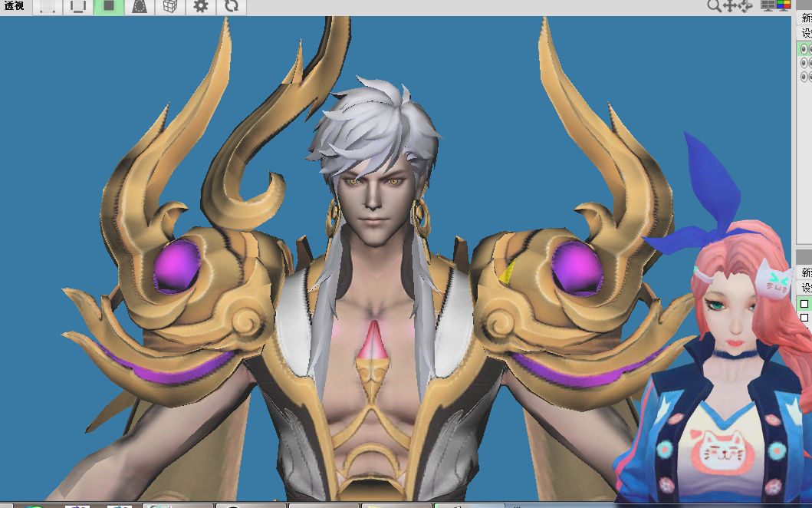Open the gray viewport layout monitor icon
Viewport: 812px width, 508px height.
768,5
